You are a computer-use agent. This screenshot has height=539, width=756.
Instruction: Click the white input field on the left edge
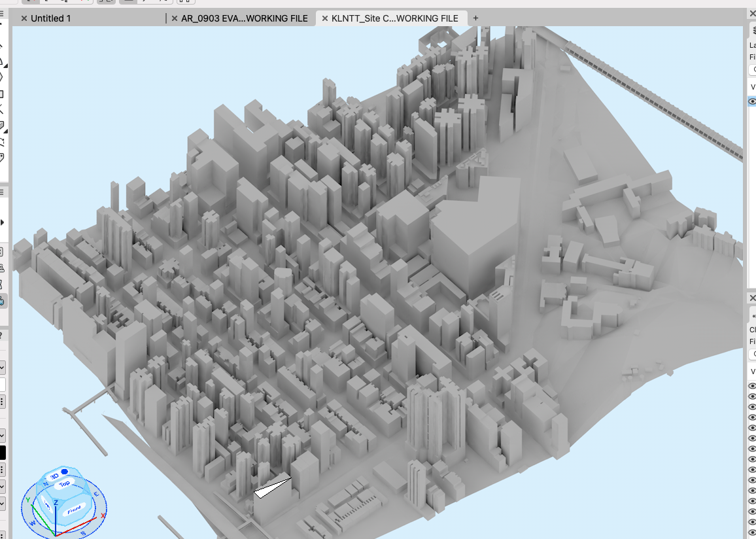tap(3, 385)
